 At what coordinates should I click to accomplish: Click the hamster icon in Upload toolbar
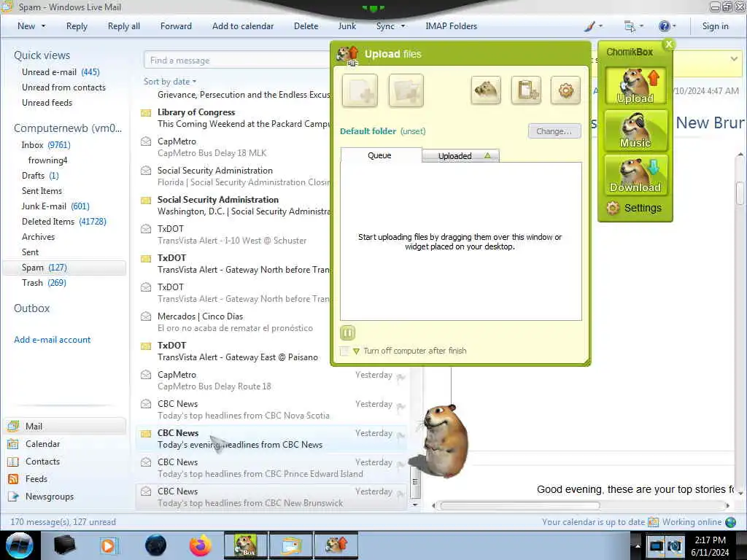[486, 90]
